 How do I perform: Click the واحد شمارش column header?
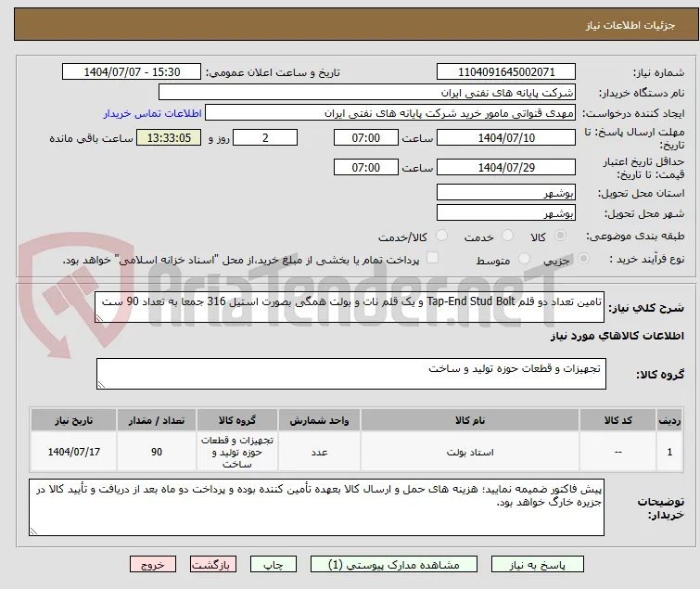[x=319, y=421]
